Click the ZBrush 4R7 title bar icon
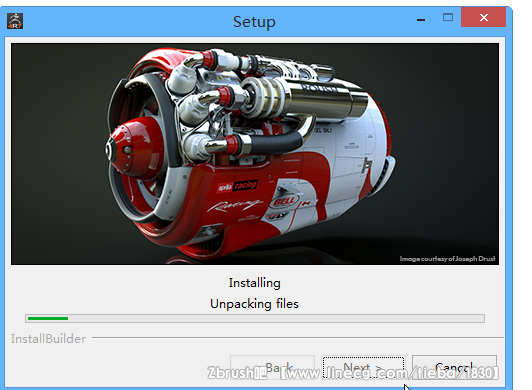 tap(15, 21)
